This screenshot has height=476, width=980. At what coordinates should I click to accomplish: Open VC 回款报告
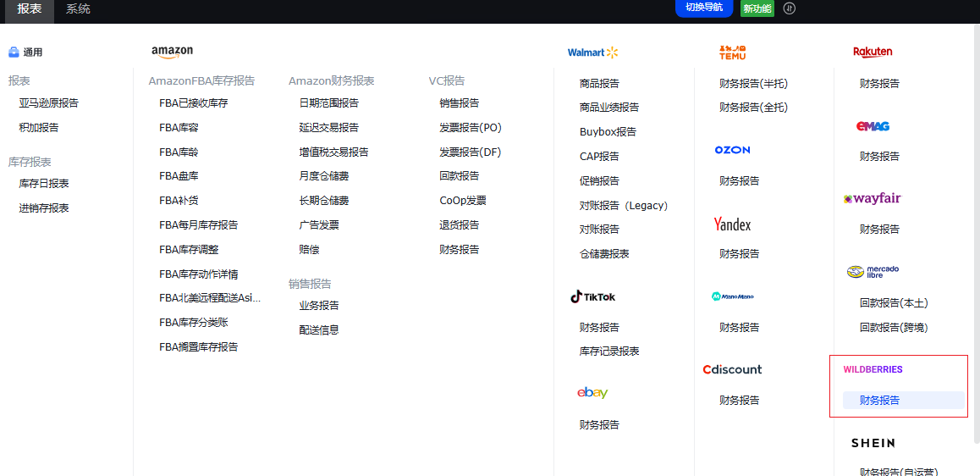pos(459,176)
